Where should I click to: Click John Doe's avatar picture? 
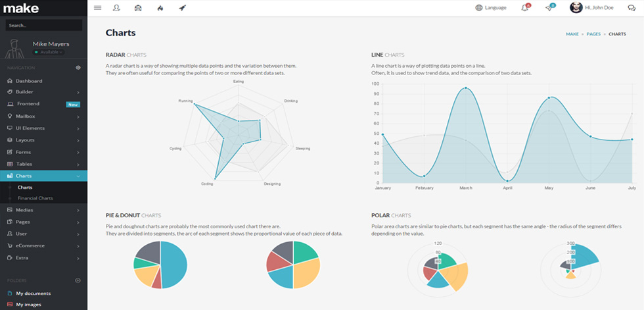(576, 7)
